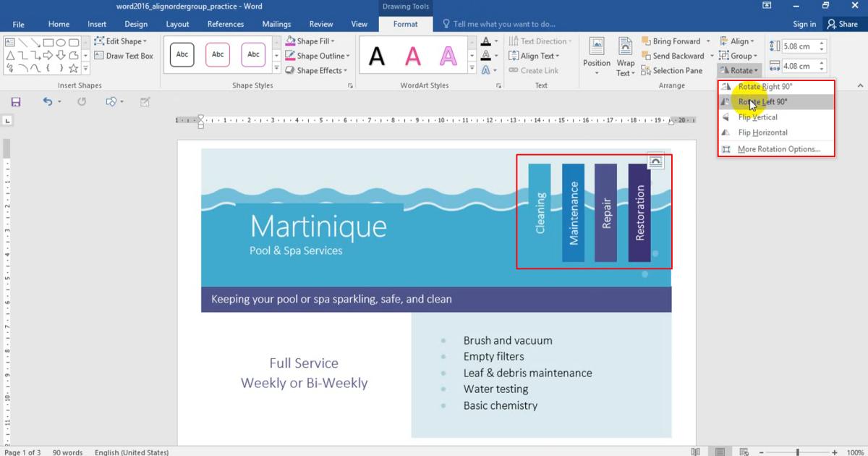Click the Position button in Arrange group
This screenshot has width=868, height=456.
click(x=597, y=56)
